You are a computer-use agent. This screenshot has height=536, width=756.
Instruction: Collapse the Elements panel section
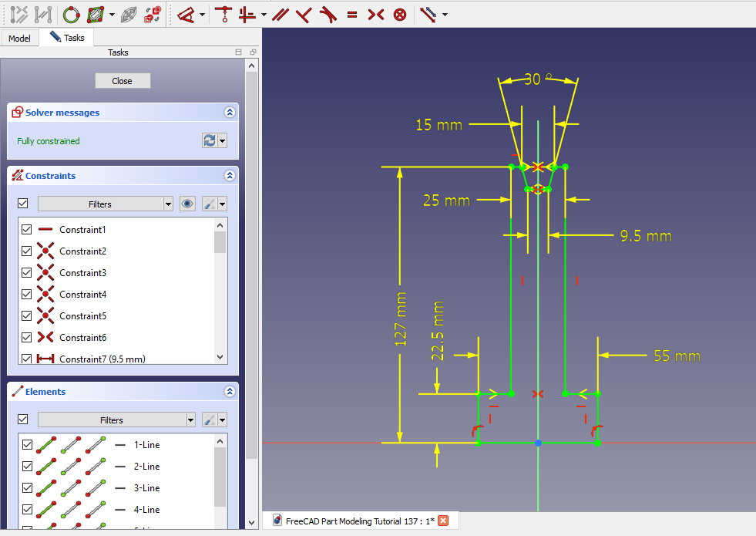229,392
